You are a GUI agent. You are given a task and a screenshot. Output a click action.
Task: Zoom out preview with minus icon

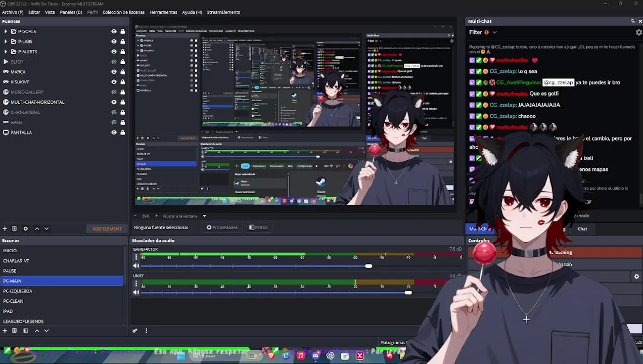[135, 216]
